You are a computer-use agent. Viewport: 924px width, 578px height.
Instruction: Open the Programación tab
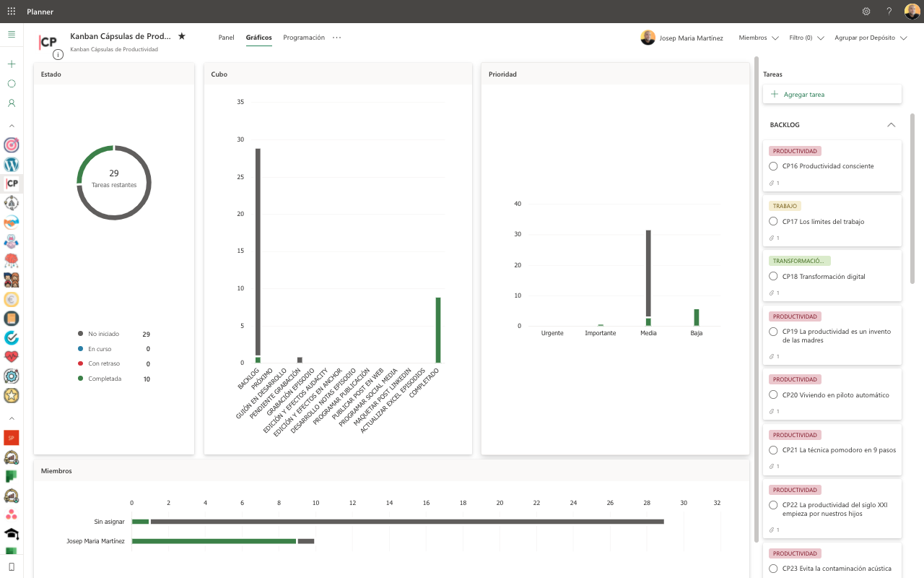coord(303,38)
